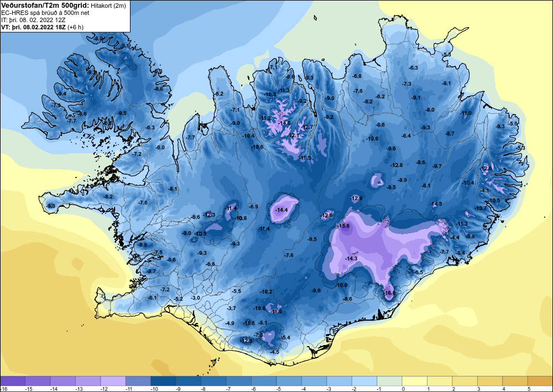Click the legend swatch labeled -12

(113, 381)
